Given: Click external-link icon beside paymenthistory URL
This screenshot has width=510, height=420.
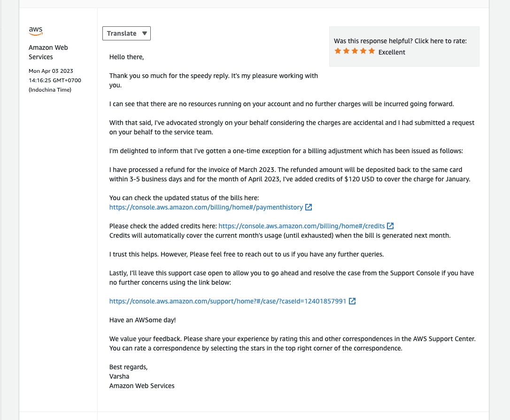Looking at the screenshot, I should click(x=309, y=207).
